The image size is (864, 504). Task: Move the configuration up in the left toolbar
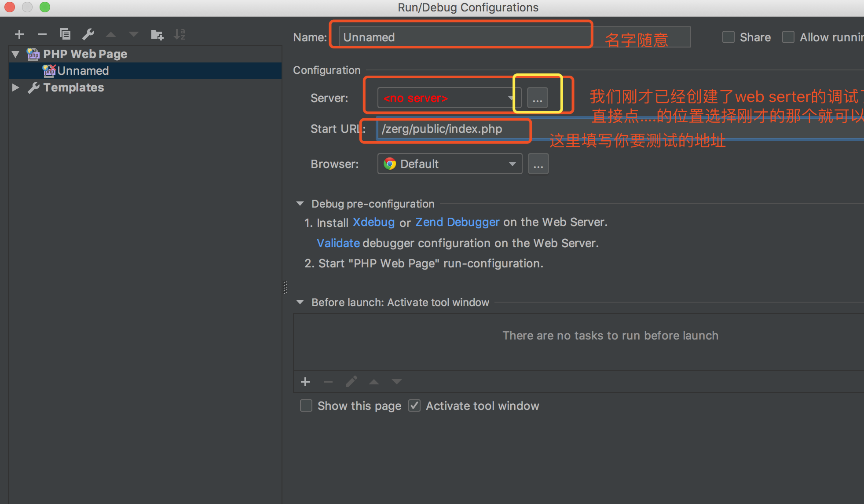pos(111,34)
